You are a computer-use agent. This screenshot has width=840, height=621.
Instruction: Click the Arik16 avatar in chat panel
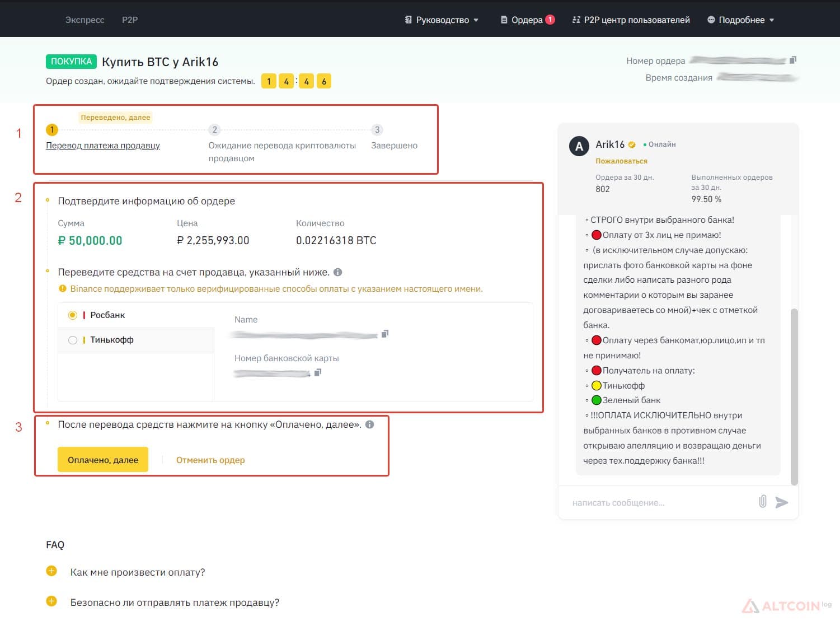(x=579, y=147)
